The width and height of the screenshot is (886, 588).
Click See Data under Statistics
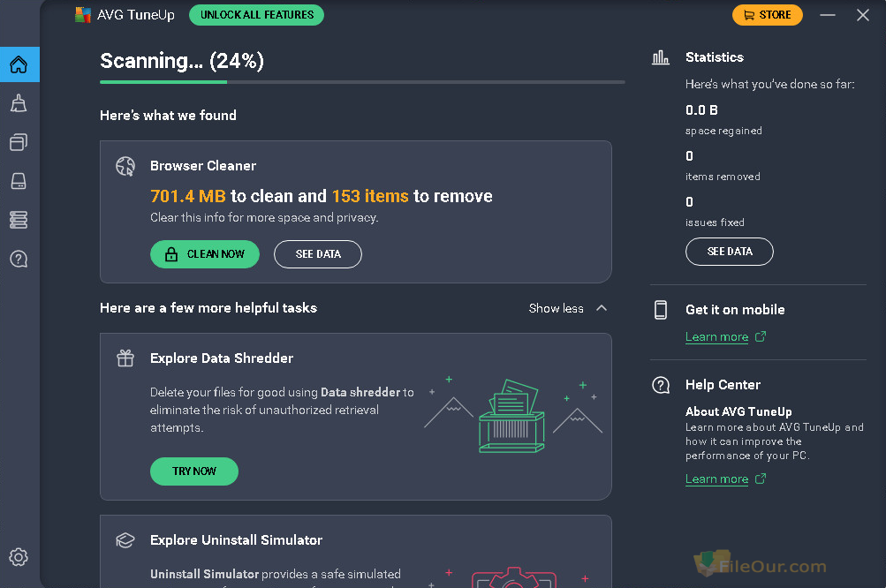click(730, 252)
